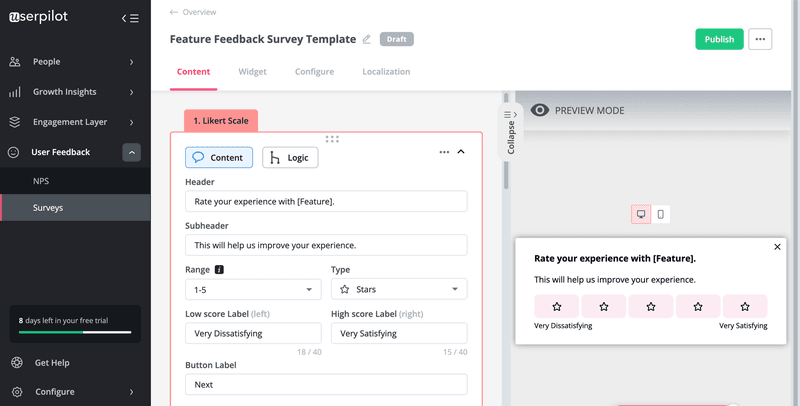Select the Logic button in card
800x406 pixels.
tap(290, 158)
